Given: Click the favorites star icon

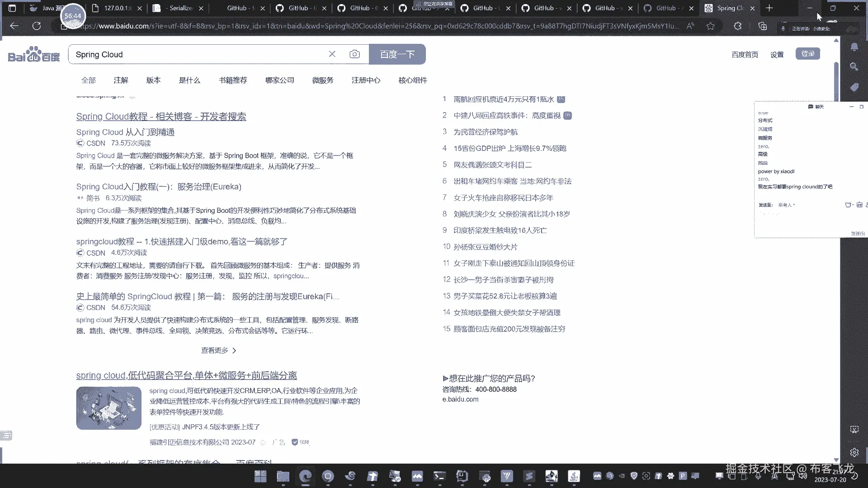Looking at the screenshot, I should (x=711, y=26).
